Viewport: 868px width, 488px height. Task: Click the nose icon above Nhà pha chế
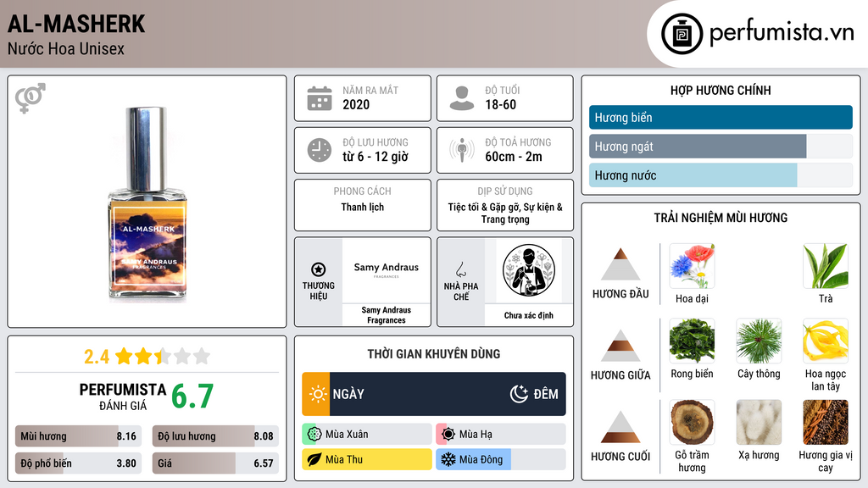click(x=460, y=269)
